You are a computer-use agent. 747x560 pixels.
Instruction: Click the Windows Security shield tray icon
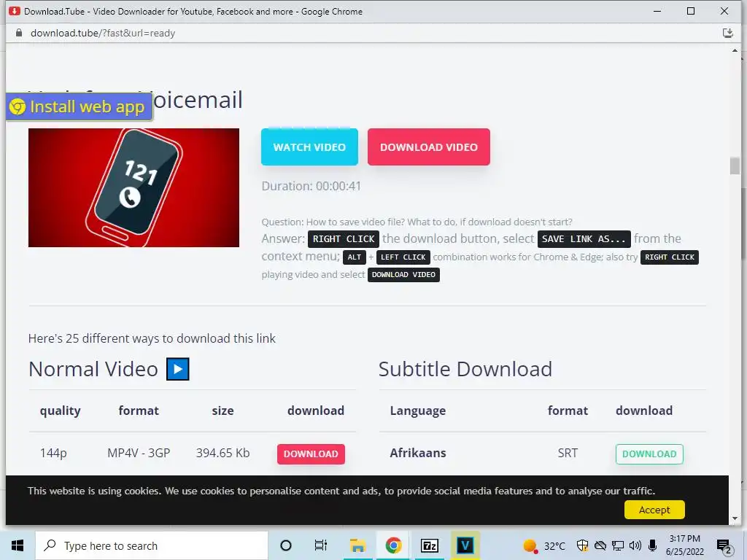point(582,545)
